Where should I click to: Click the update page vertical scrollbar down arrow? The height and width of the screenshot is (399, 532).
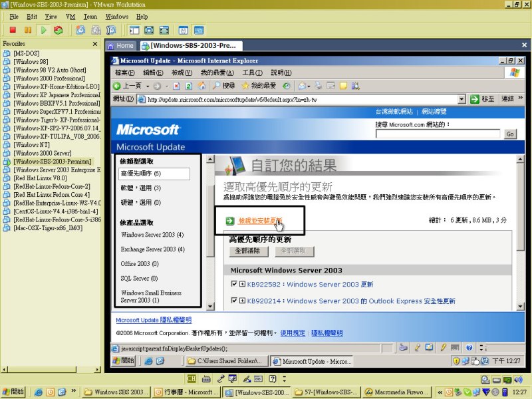[521, 307]
